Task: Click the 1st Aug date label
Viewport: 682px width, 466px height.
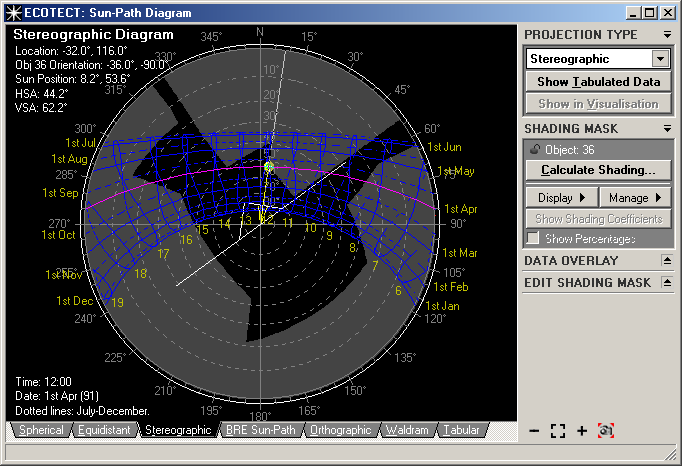Action: 69,159
